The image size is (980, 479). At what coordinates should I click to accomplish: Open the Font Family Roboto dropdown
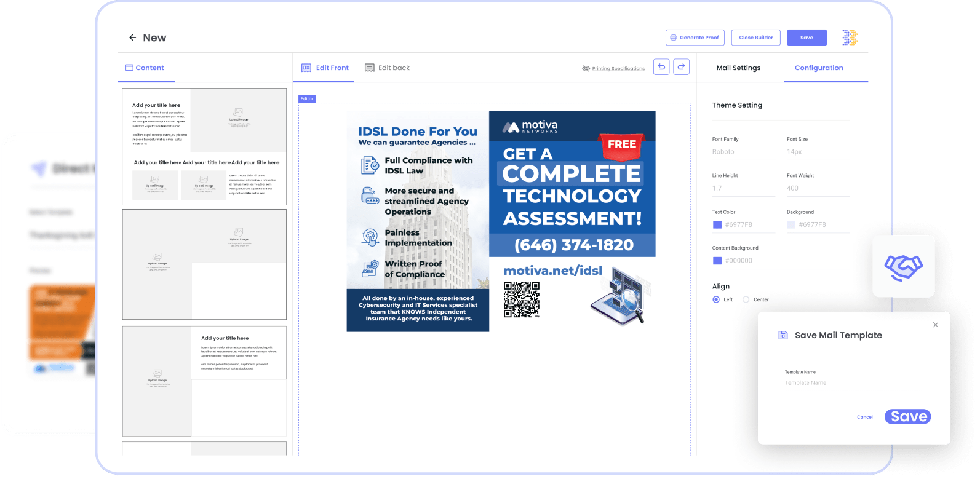click(x=744, y=152)
